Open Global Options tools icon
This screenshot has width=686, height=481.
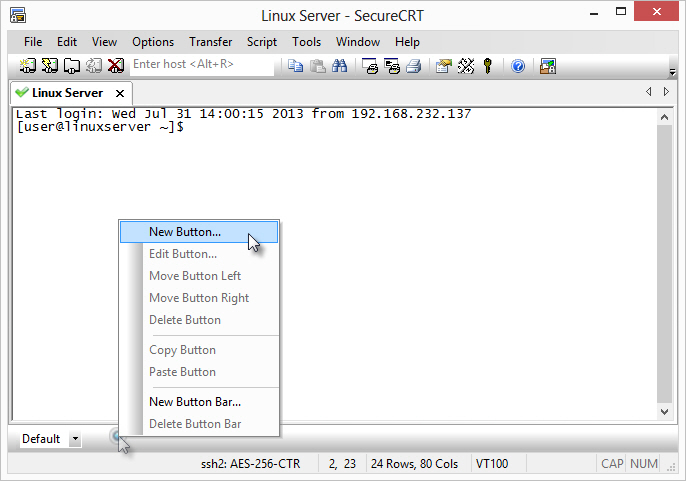click(x=466, y=66)
